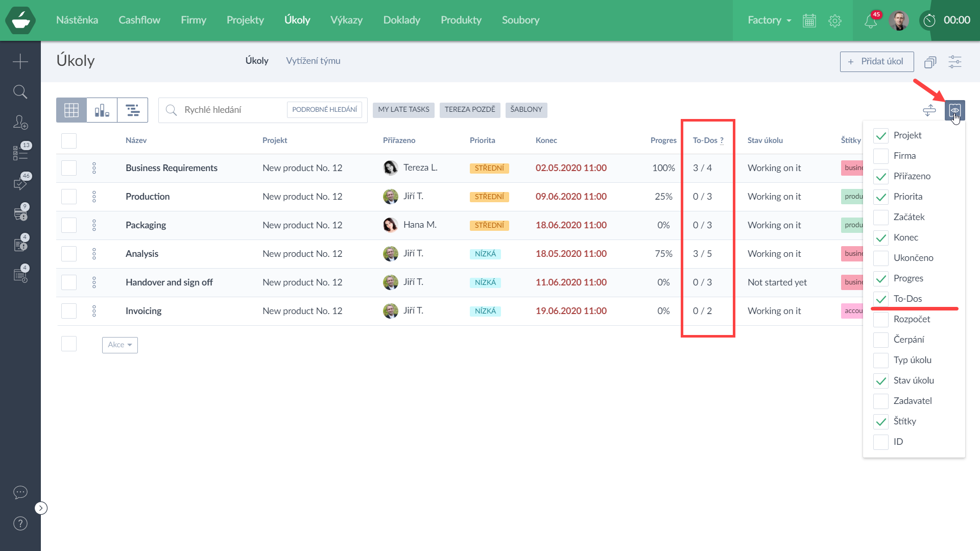Click the search magnifier in sidebar
Screen dimensions: 980x551
point(20,92)
